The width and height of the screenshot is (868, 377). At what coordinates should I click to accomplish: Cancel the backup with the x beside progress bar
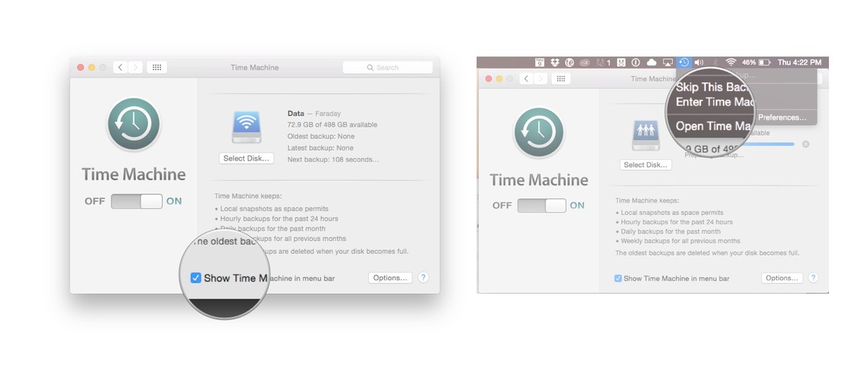(806, 144)
